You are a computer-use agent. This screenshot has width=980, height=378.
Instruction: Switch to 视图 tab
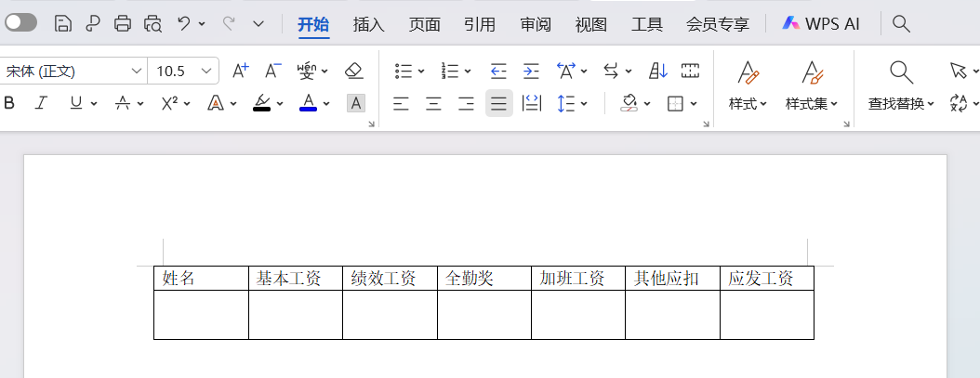[x=591, y=24]
